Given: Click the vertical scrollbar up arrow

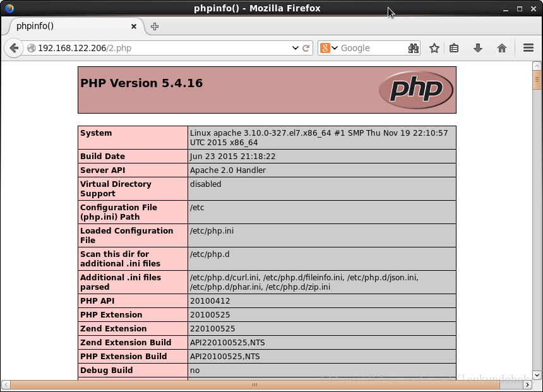Looking at the screenshot, I should [x=537, y=66].
